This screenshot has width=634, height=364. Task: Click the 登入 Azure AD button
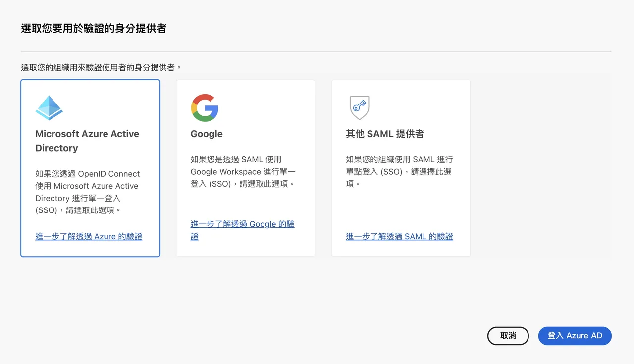575,336
